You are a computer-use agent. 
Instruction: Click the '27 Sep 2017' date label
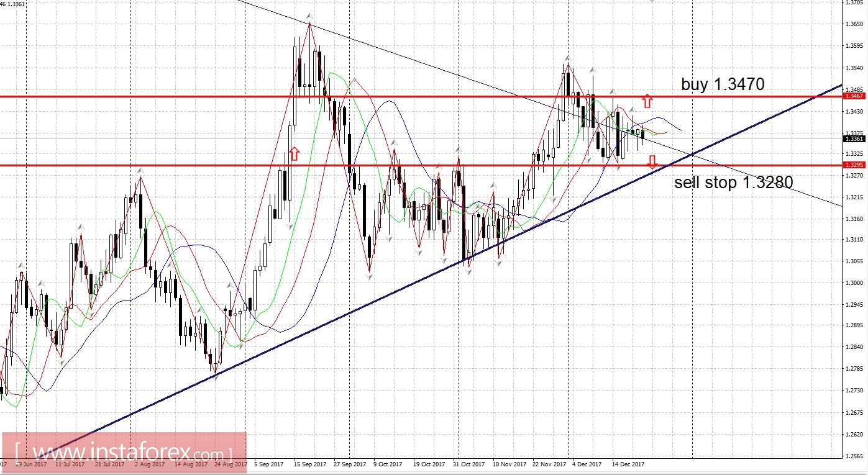click(x=349, y=464)
